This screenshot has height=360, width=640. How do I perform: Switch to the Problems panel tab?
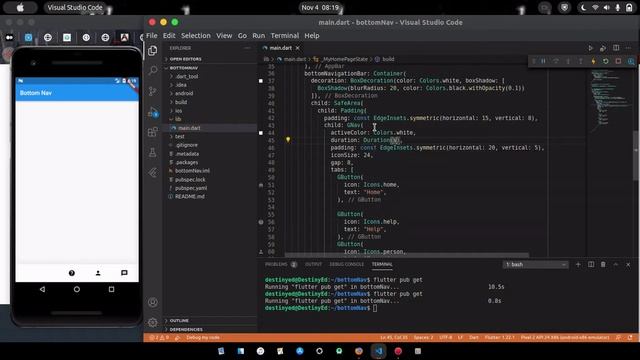point(281,264)
